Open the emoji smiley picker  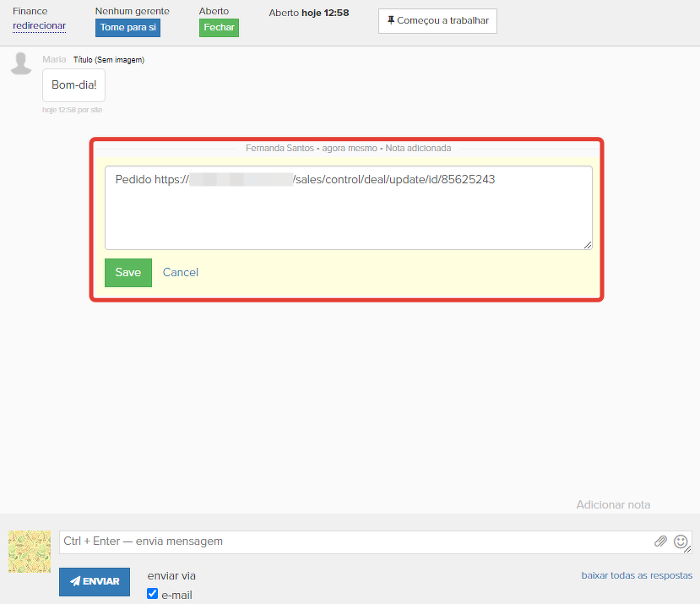coord(681,541)
